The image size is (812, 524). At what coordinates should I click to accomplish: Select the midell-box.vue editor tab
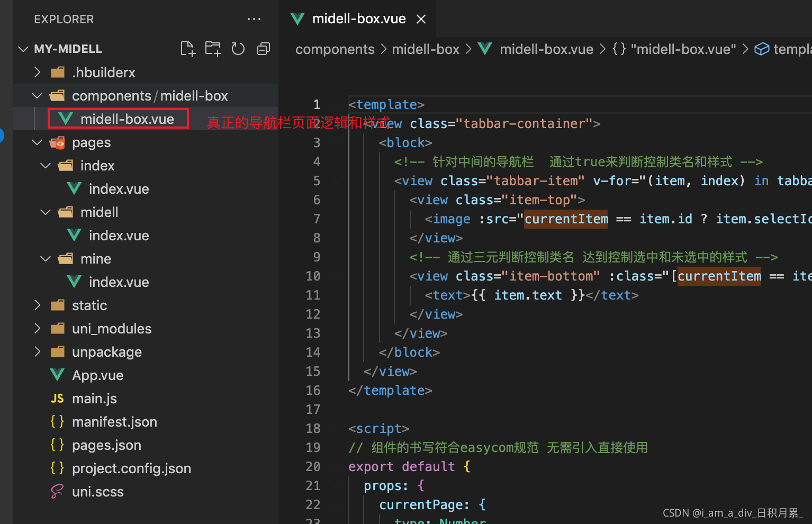(x=358, y=19)
